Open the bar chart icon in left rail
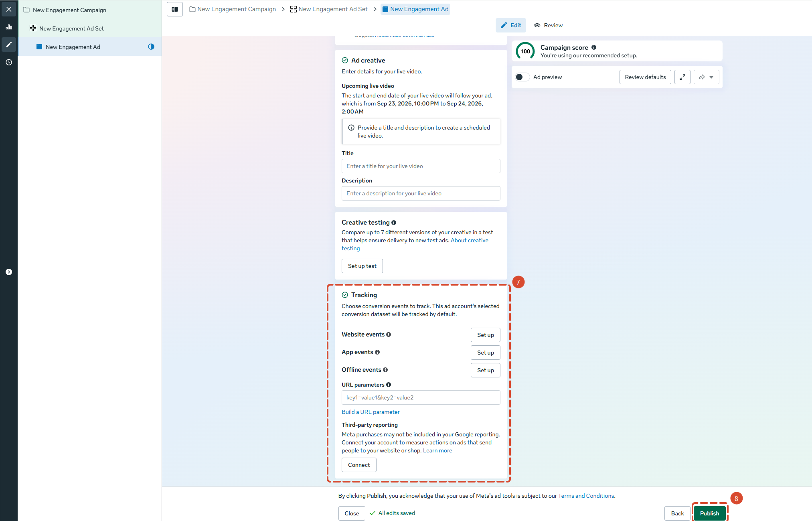The height and width of the screenshot is (521, 812). pyautogui.click(x=9, y=27)
